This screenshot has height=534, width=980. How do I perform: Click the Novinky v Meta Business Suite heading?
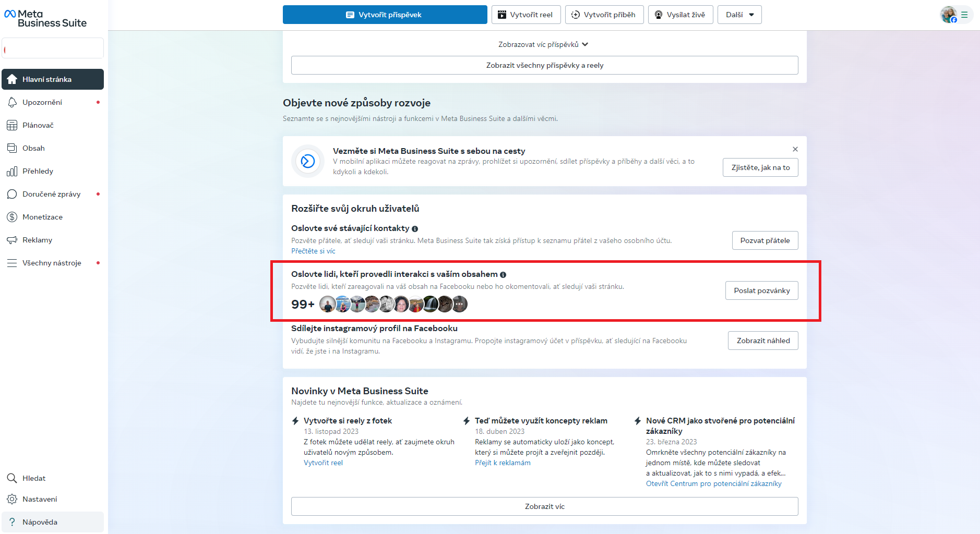[360, 391]
